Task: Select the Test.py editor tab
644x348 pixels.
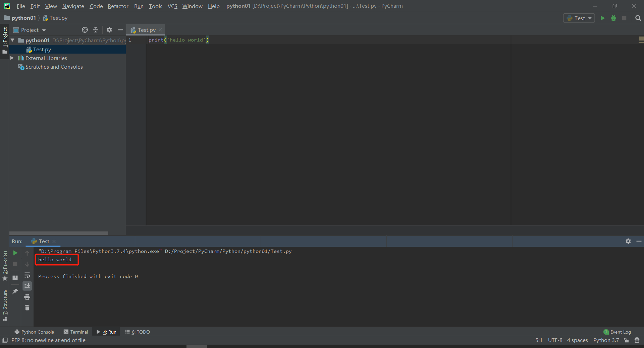Action: [146, 30]
